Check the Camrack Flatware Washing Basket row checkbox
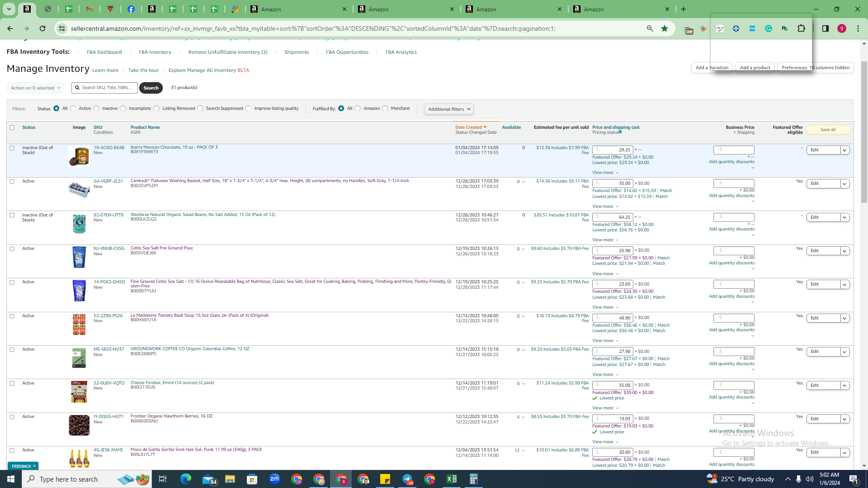 pos(12,181)
